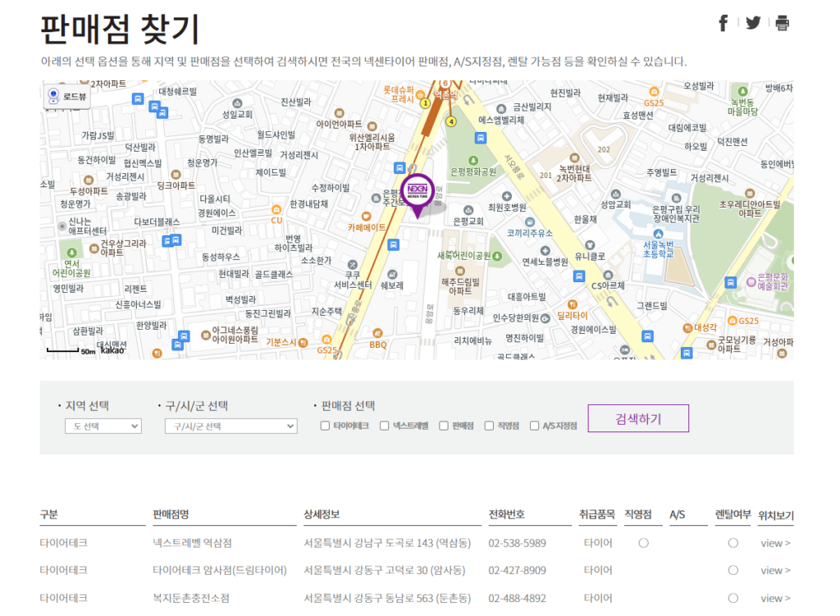The height and width of the screenshot is (616, 840).
Task: Click store name 넥스트레벨 역삼점
Action: (x=192, y=543)
